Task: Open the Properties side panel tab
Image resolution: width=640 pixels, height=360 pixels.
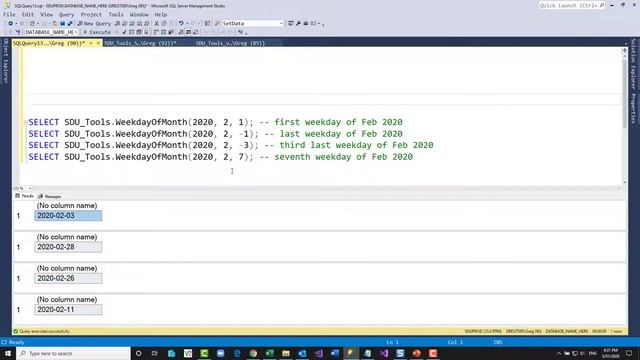Action: [633, 108]
